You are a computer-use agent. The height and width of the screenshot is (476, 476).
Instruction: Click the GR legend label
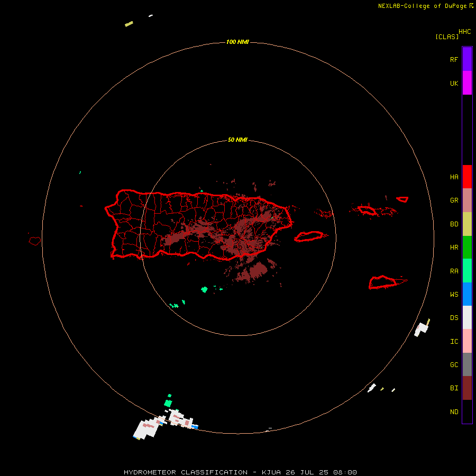pyautogui.click(x=454, y=200)
